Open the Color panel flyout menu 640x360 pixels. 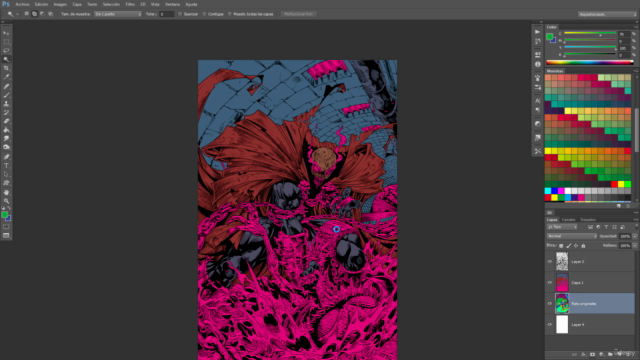pos(636,27)
